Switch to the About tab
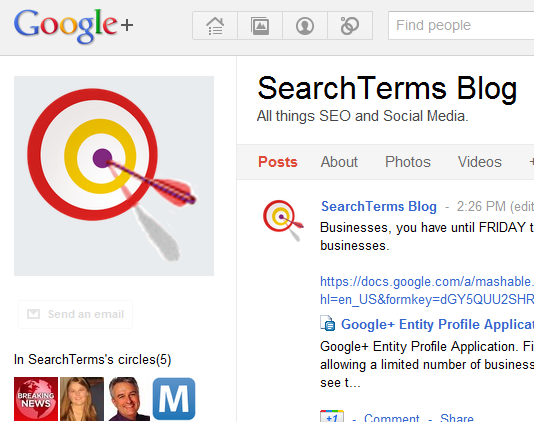 339,162
